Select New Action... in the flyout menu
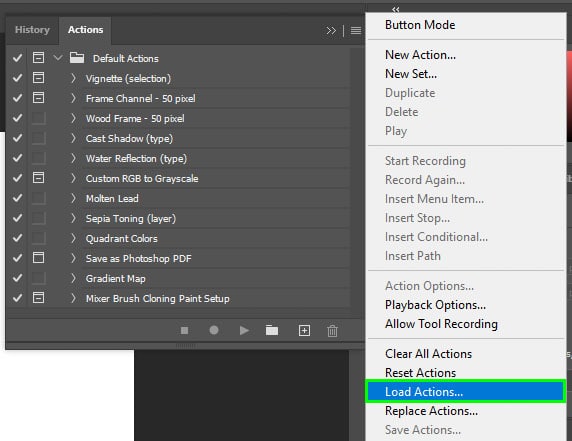572x441 pixels. click(x=420, y=55)
